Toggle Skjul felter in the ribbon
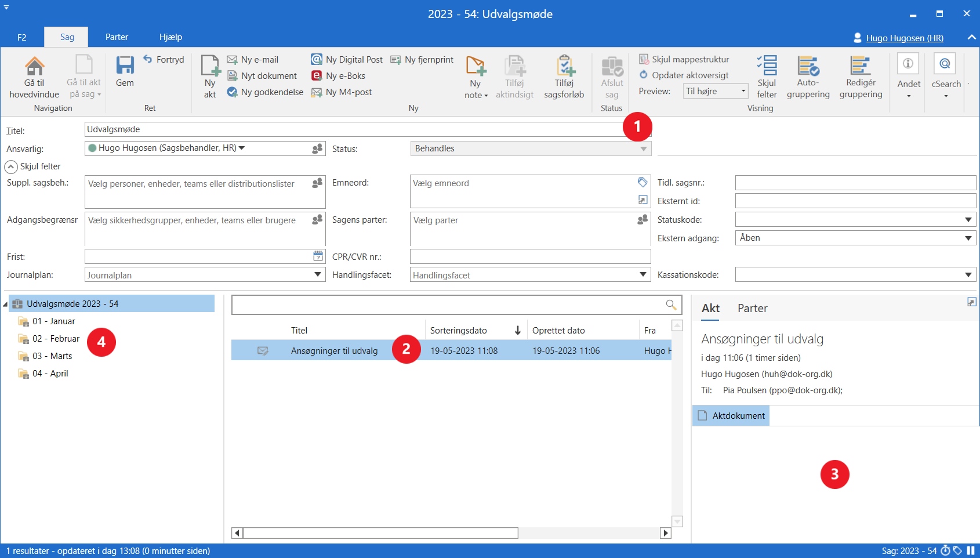This screenshot has height=558, width=980. pyautogui.click(x=767, y=66)
